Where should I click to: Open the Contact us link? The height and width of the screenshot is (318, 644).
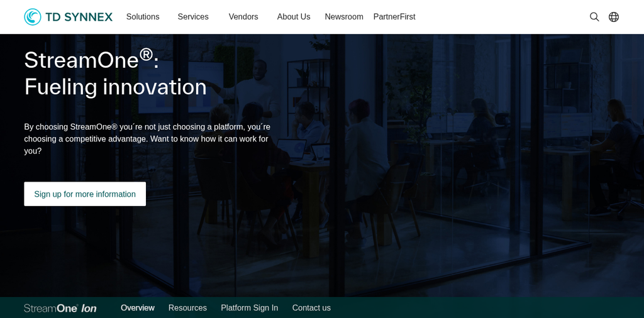pos(311,308)
